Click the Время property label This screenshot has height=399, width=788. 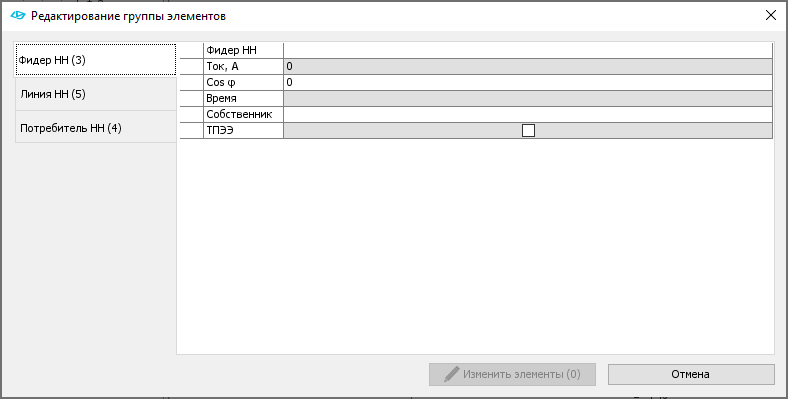221,98
